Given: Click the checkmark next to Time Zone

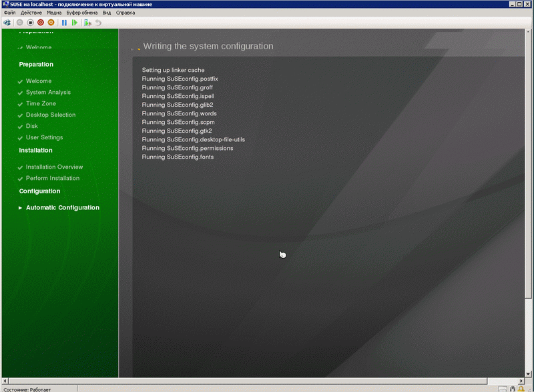Looking at the screenshot, I should pos(20,105).
